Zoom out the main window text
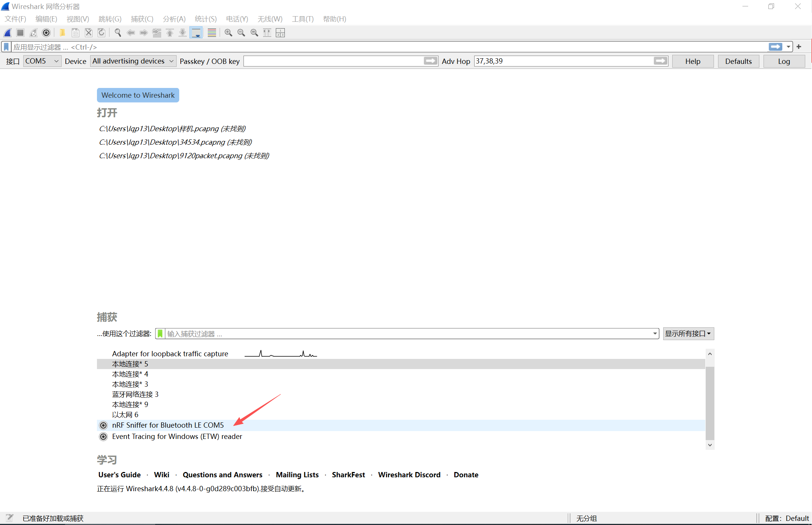 [x=241, y=33]
